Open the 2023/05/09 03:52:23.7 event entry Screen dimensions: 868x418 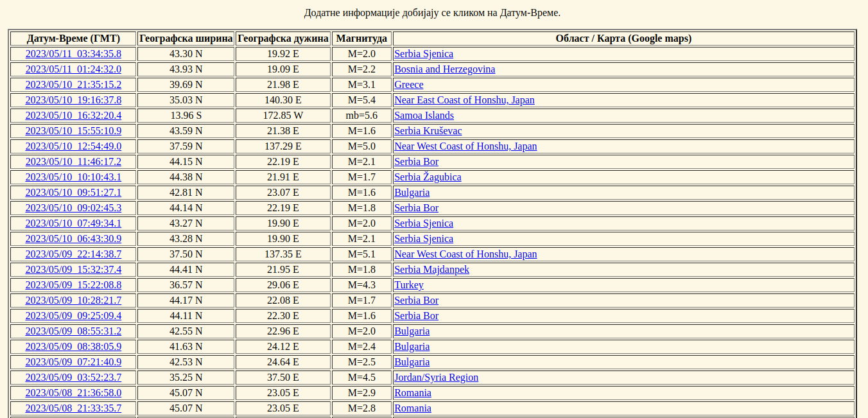(x=73, y=378)
